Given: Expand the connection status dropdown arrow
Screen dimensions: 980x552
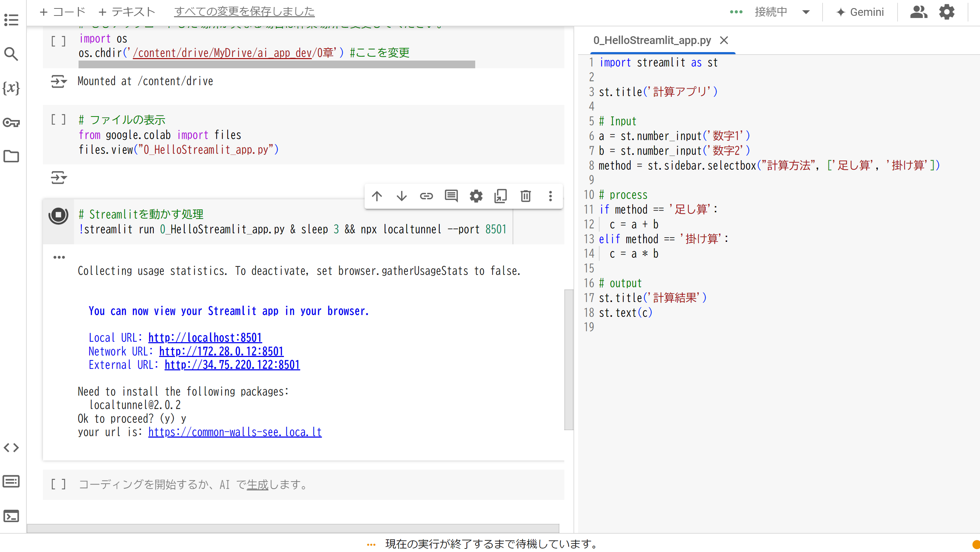Looking at the screenshot, I should pyautogui.click(x=806, y=12).
